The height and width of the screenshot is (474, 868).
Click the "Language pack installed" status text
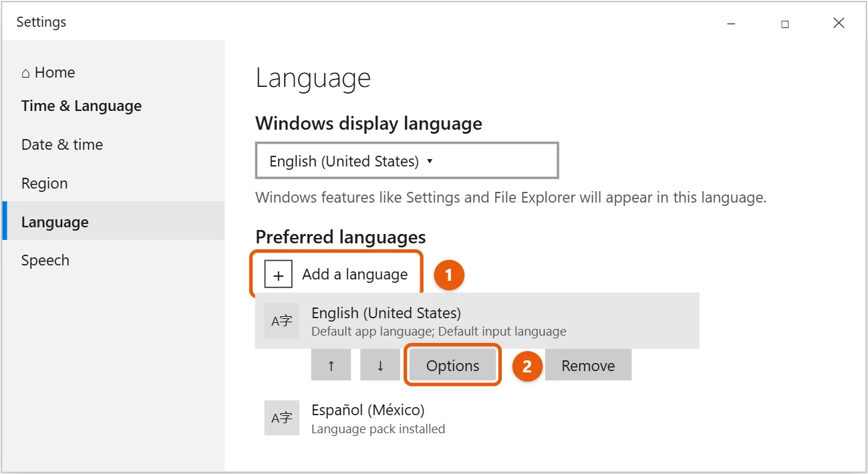[378, 429]
